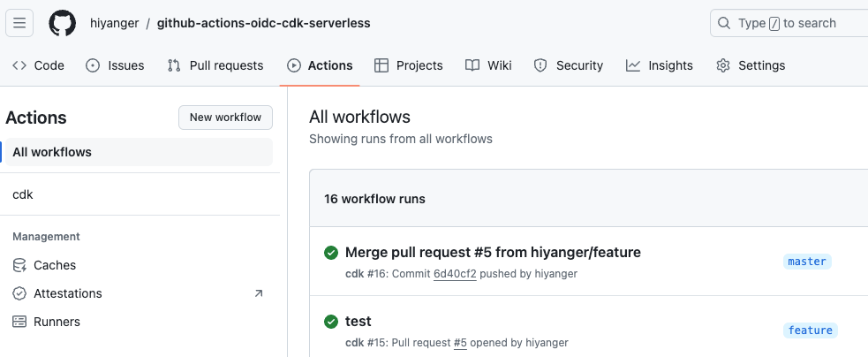Click the GitHub Octocat logo

coord(62,23)
